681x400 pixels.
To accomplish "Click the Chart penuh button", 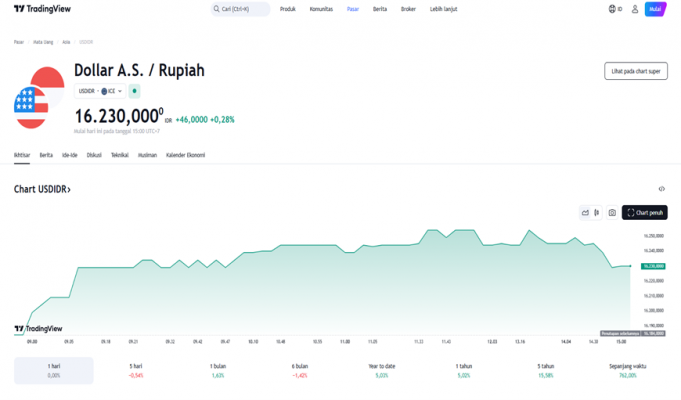I will pyautogui.click(x=644, y=213).
